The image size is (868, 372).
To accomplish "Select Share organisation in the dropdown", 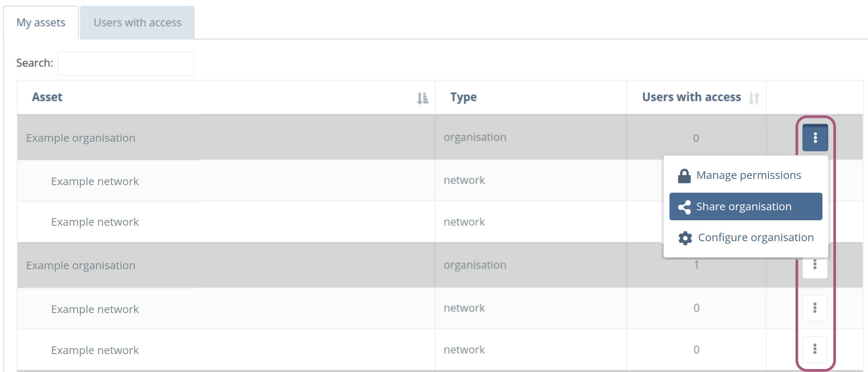I will pyautogui.click(x=743, y=206).
